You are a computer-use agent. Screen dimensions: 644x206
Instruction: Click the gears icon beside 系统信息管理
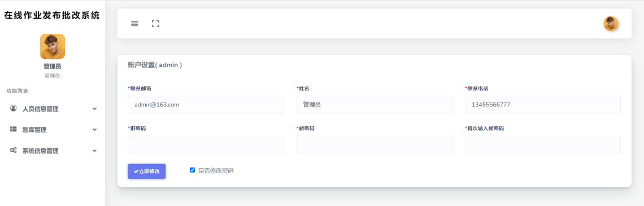13,150
